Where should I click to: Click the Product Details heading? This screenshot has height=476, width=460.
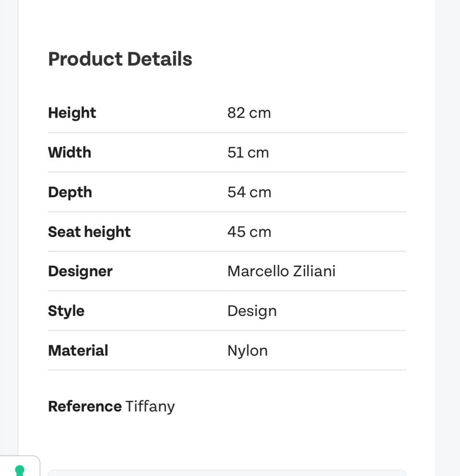(x=120, y=59)
